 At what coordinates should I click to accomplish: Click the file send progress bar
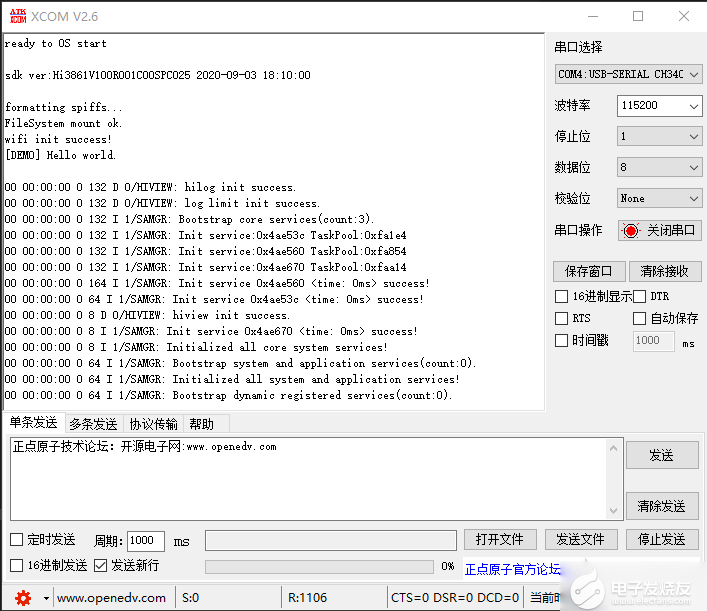coord(319,567)
